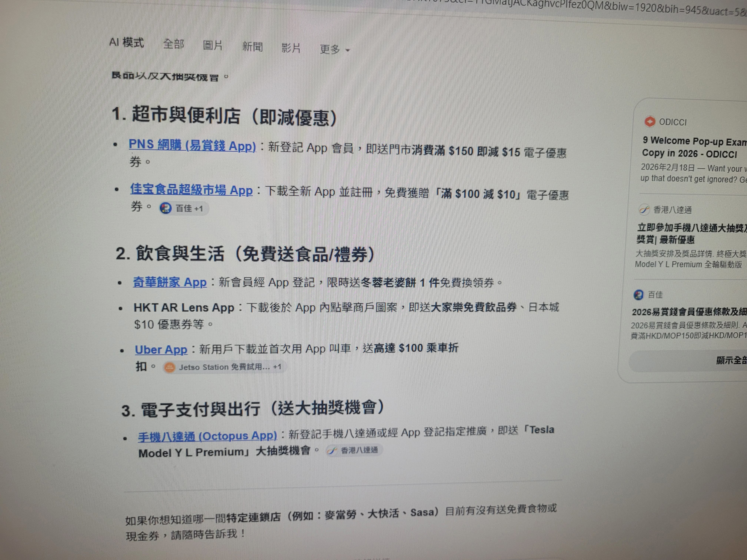This screenshot has width=747, height=560.
Task: Open the 9 Welcome Pop-up article title
Action: [694, 147]
